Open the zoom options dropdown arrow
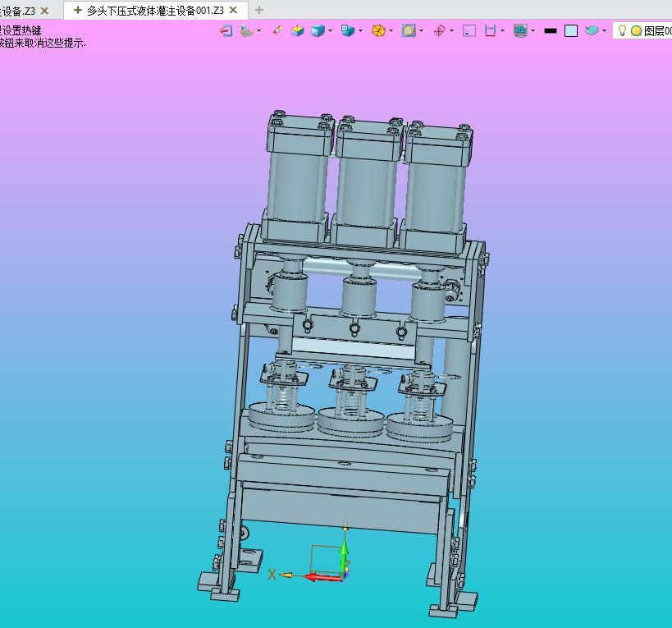 click(x=421, y=31)
